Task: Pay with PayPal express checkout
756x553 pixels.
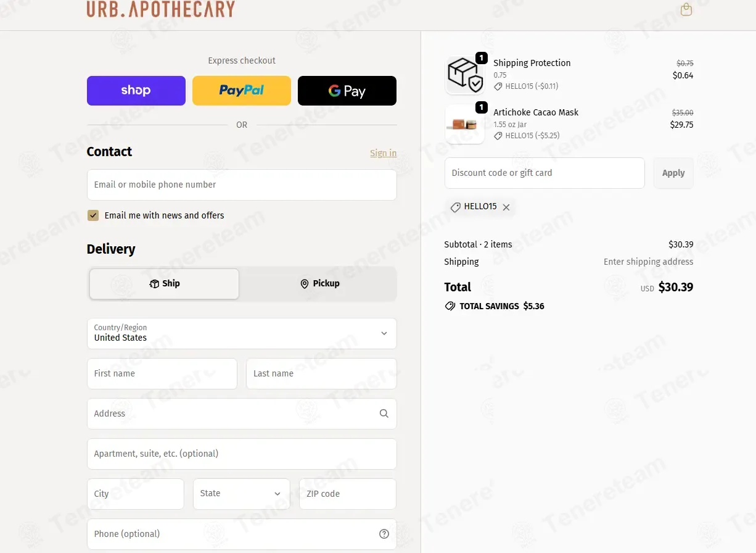Action: pyautogui.click(x=242, y=91)
